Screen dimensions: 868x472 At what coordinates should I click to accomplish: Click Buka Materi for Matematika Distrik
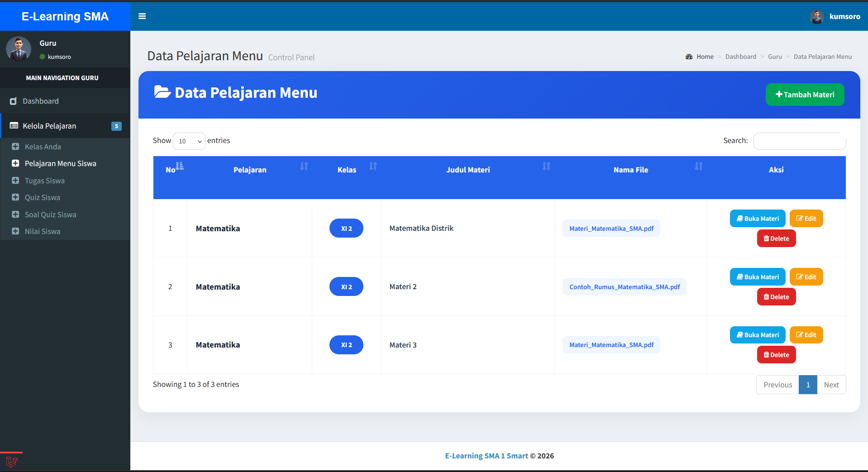(758, 219)
